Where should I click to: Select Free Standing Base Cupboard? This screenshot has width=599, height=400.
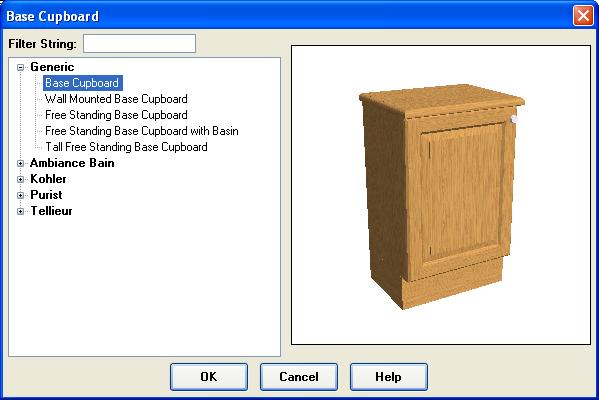click(x=116, y=115)
